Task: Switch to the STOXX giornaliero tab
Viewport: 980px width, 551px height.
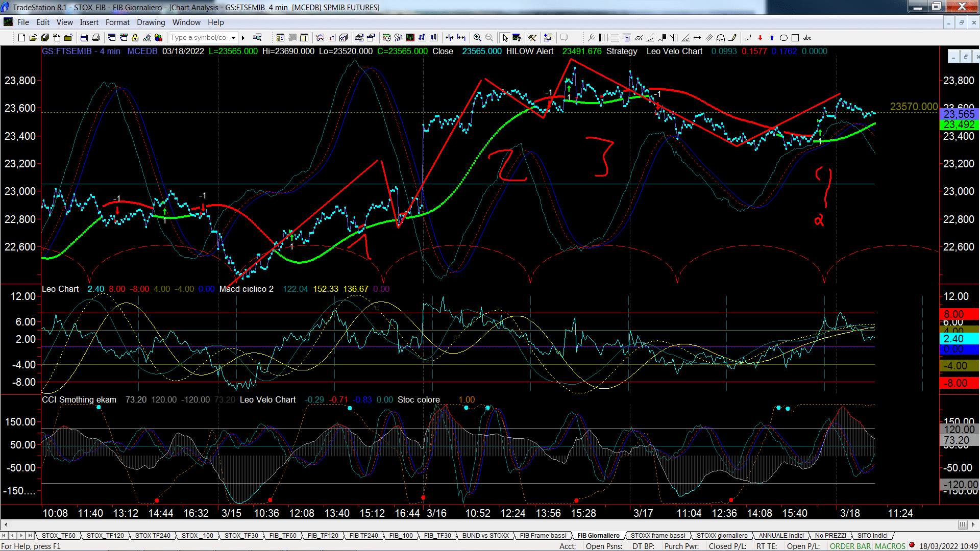Action: pos(722,535)
